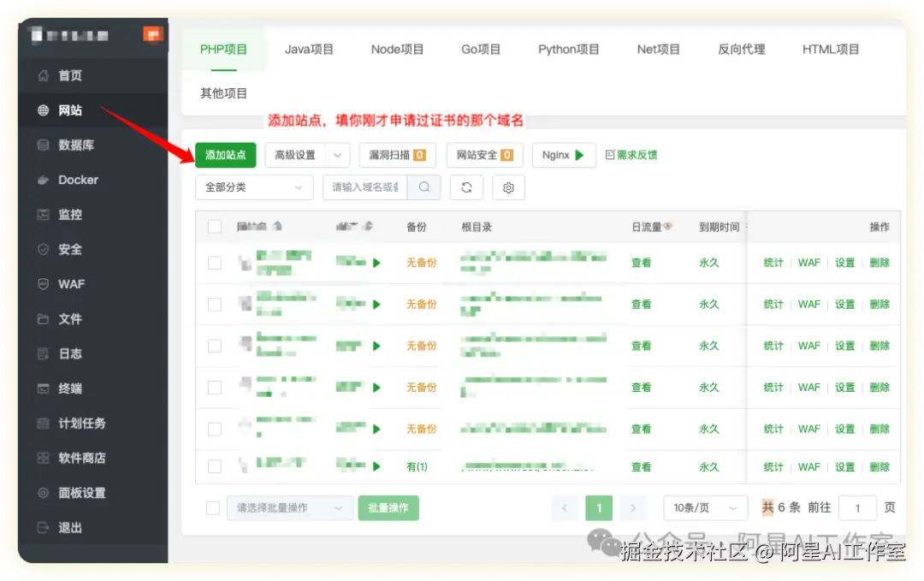Check the fifth site row checkbox
This screenshot has height=581, width=924.
215,429
